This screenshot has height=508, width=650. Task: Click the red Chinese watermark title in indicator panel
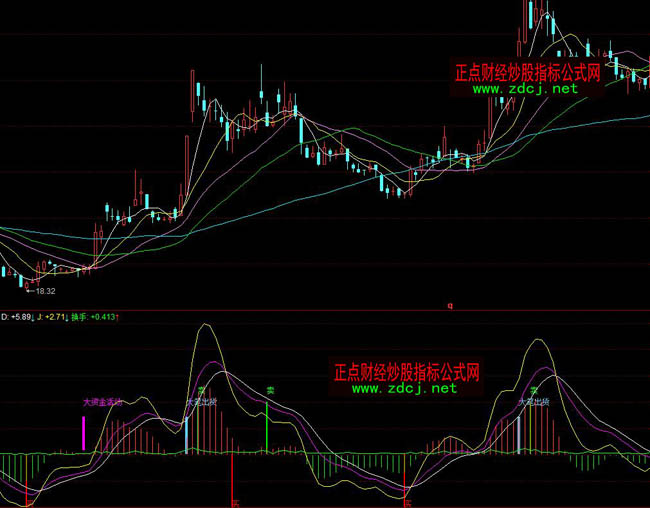click(405, 372)
